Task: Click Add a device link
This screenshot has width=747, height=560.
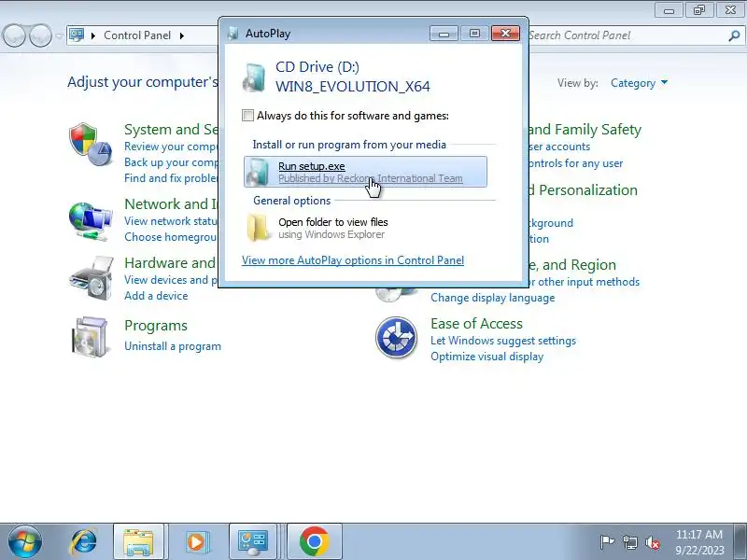Action: pyautogui.click(x=156, y=296)
